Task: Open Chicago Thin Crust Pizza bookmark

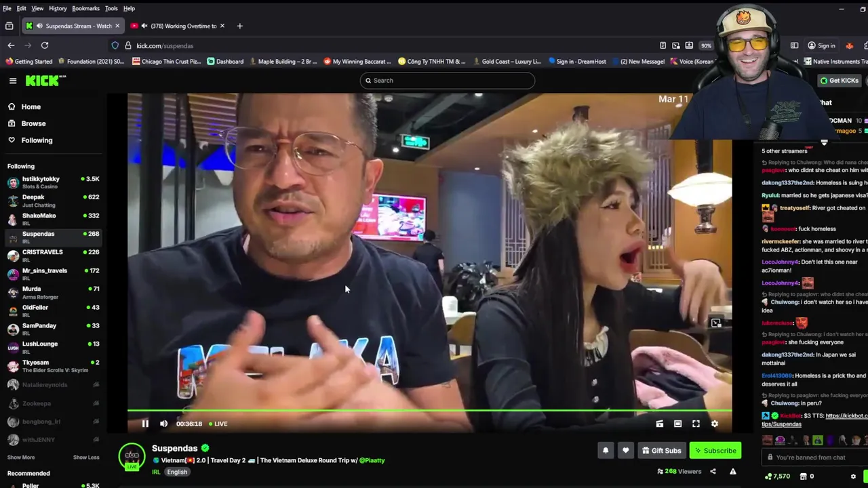Action: pos(166,61)
